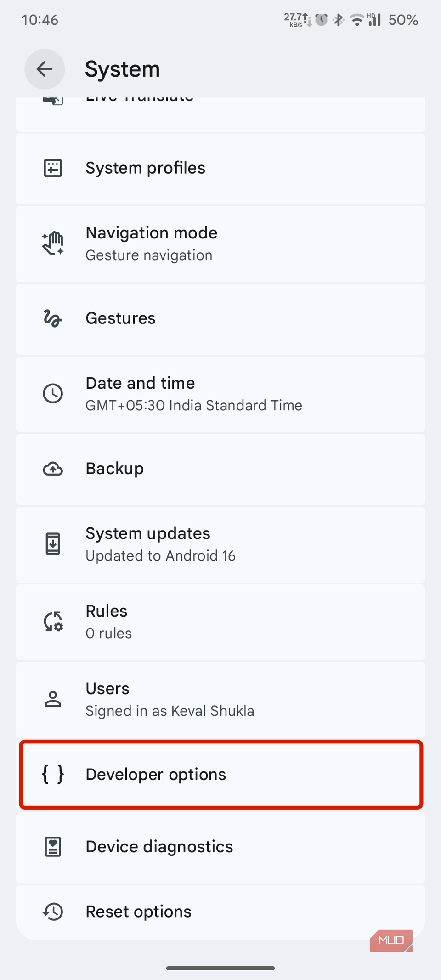The height and width of the screenshot is (980, 441).
Task: Tap the Gestures squiggle icon
Action: coord(53,318)
